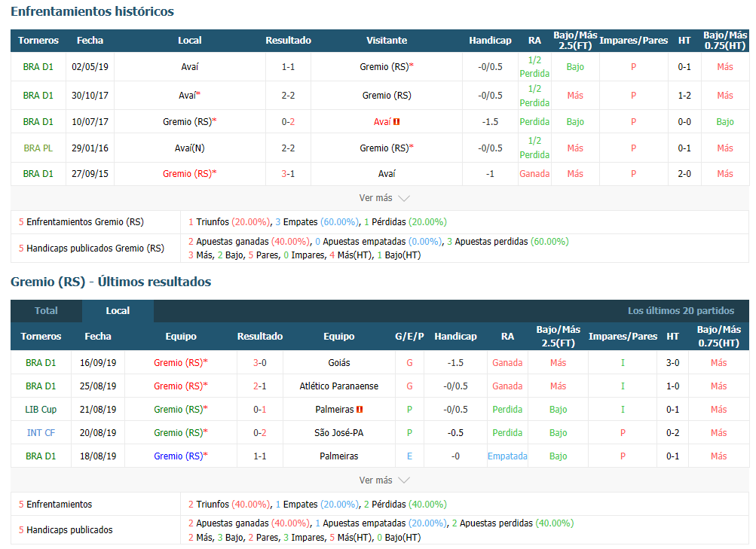Click result 2-1 against Atlético Paranaense
756x549 pixels.
point(260,386)
